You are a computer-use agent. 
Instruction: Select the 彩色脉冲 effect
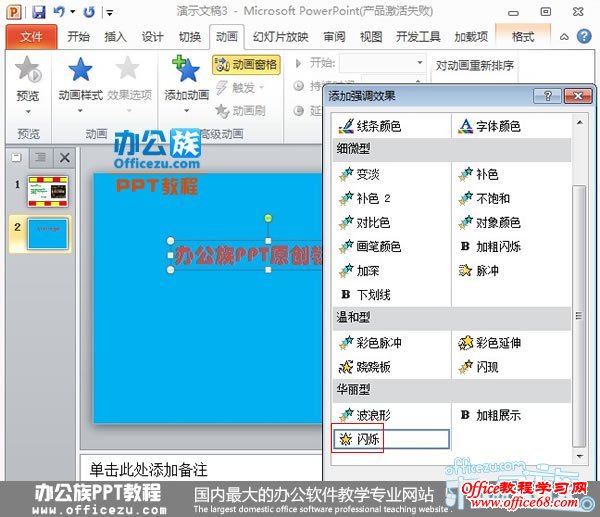(x=391, y=342)
